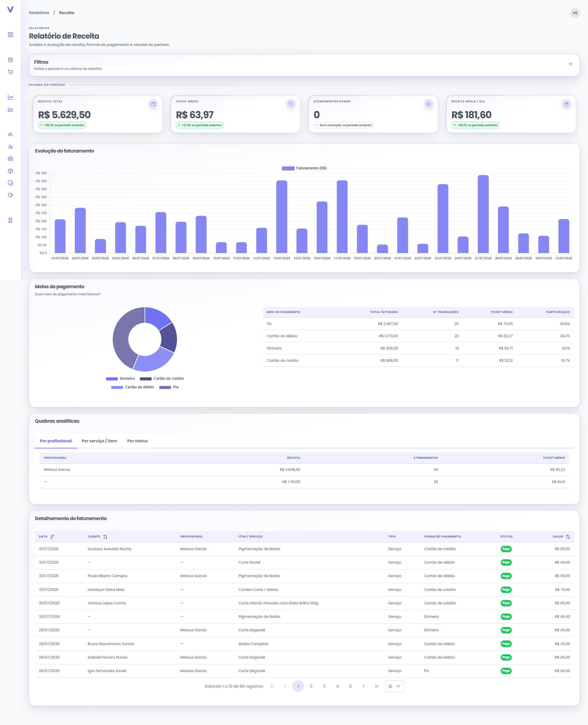Open the line chart reports sidebar icon
Screen dimensions: 588x725
pos(10,97)
